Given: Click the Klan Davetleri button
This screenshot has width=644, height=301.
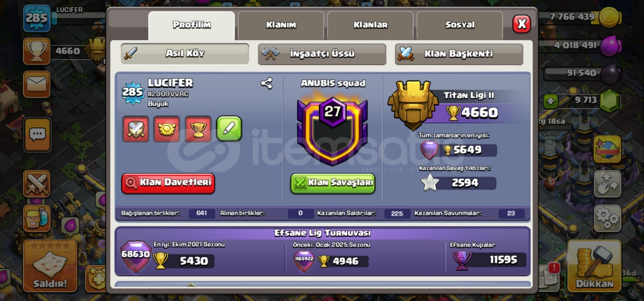Looking at the screenshot, I should click(168, 183).
